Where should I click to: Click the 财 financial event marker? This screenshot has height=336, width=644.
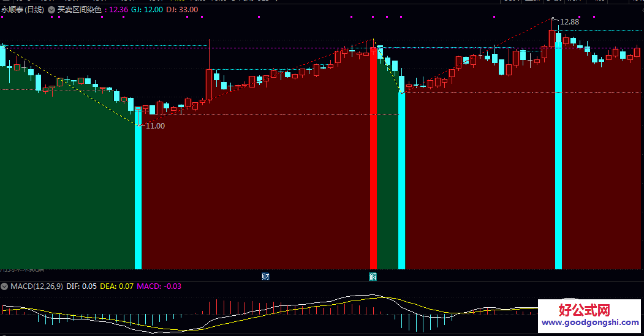[265, 277]
